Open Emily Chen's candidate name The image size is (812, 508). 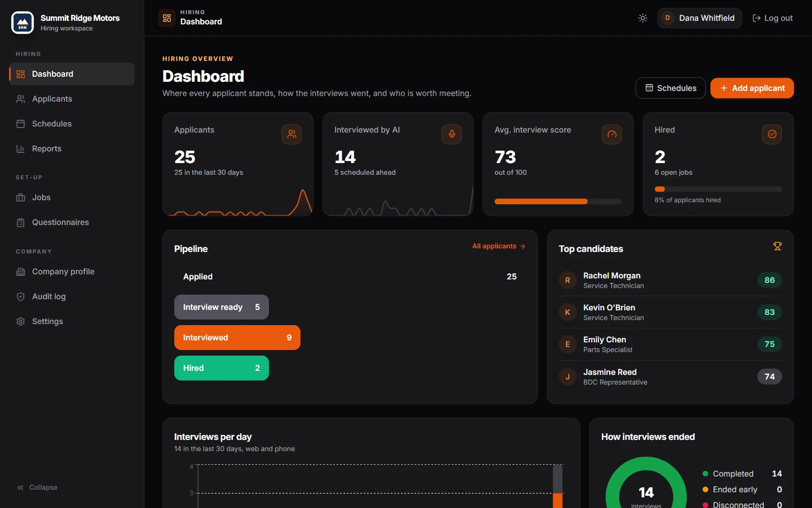pos(604,340)
